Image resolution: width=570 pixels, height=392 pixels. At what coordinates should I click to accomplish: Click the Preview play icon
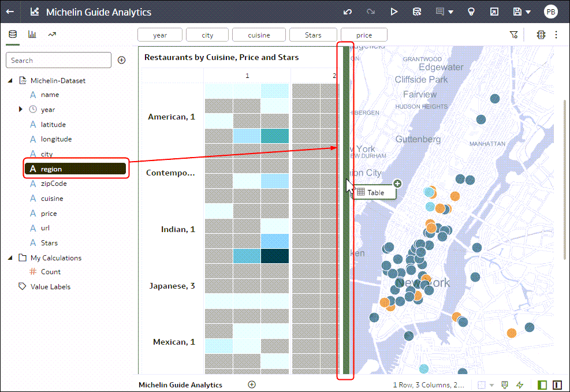click(x=394, y=12)
